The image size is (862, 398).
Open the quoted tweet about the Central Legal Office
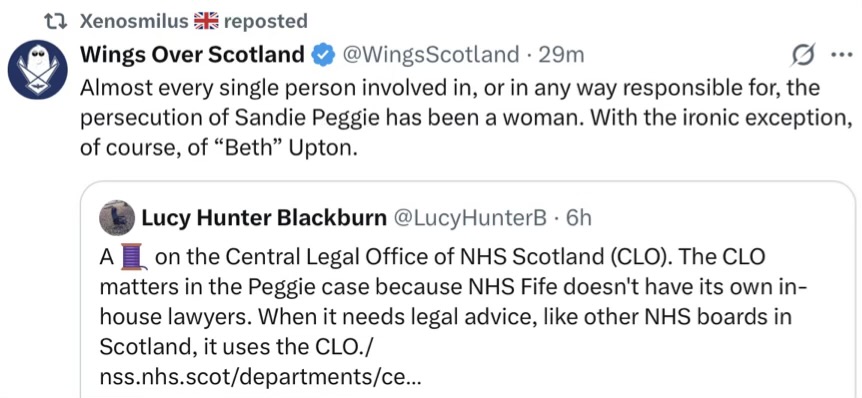[468, 290]
